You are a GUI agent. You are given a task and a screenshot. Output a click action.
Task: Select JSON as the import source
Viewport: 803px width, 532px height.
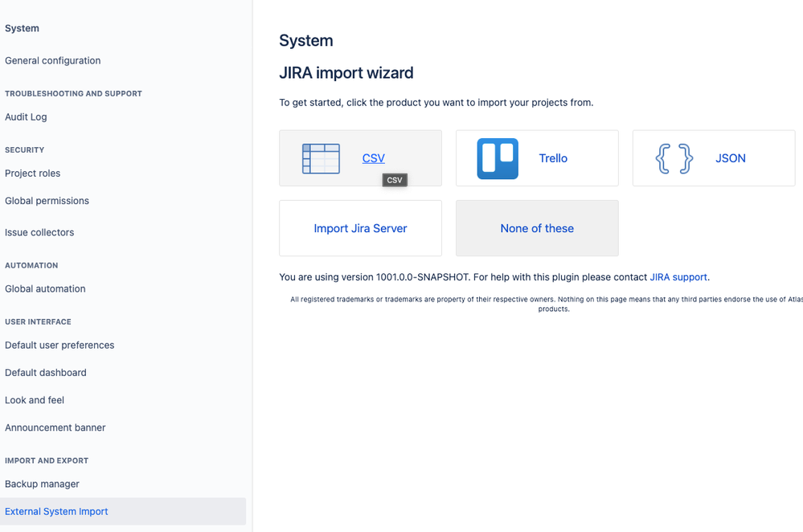click(x=730, y=158)
